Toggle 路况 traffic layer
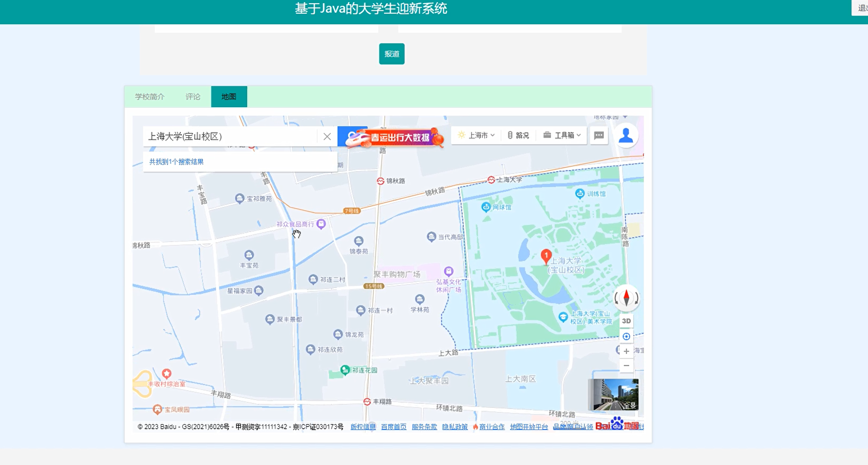 [518, 135]
